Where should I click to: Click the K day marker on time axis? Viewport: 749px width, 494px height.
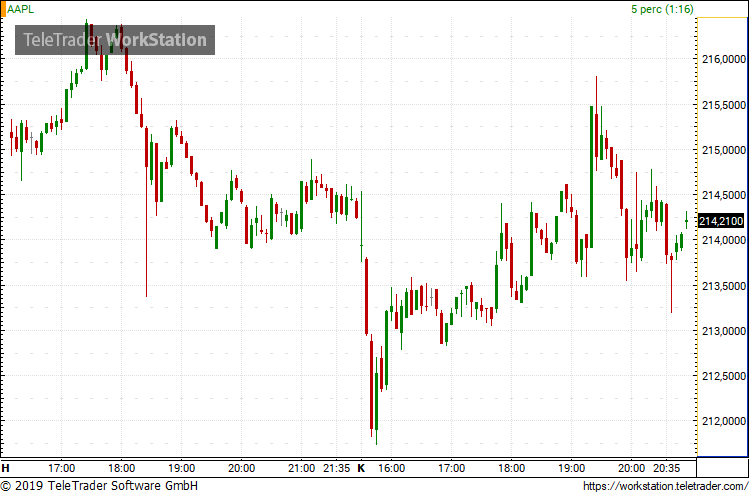tap(362, 468)
